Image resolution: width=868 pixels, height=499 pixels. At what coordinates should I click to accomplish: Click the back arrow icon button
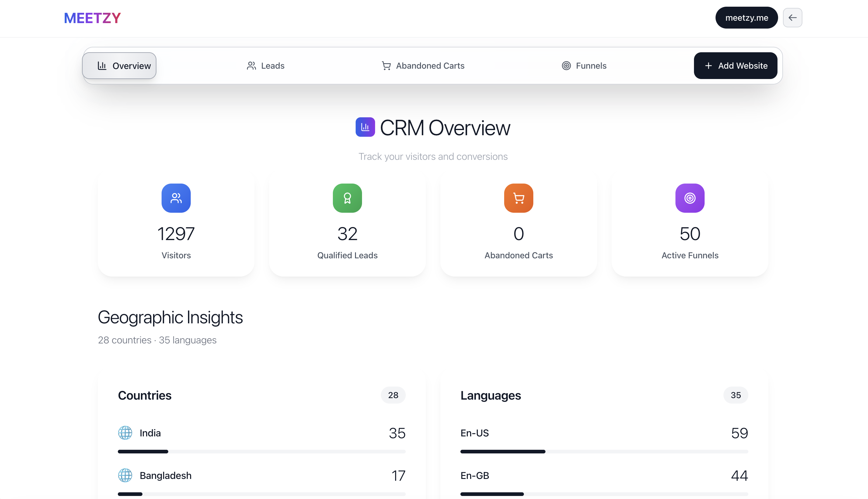pos(792,18)
